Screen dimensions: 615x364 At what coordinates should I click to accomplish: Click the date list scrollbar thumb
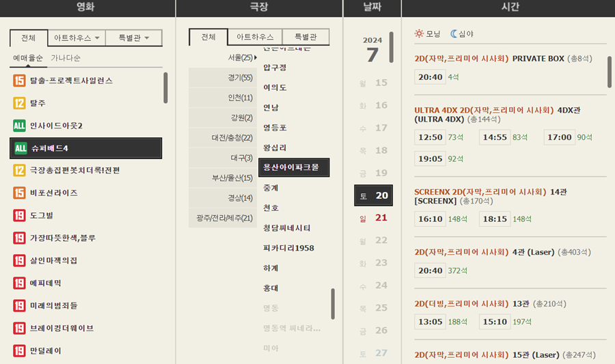click(391, 47)
